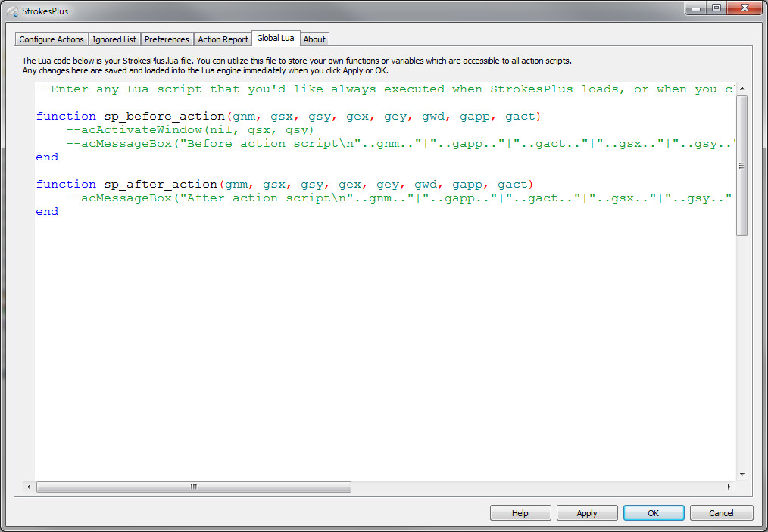768x532 pixels.
Task: Select the Global Lua tab
Action: tap(276, 38)
